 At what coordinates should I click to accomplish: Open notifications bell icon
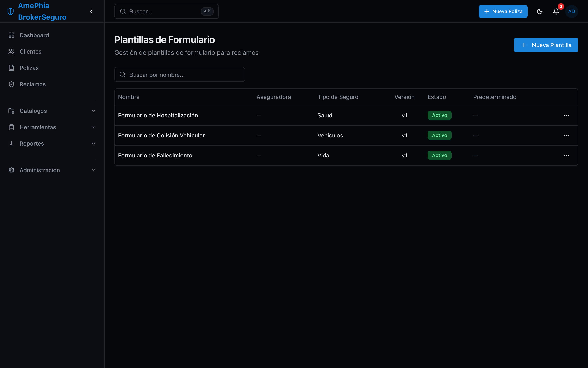coord(556,11)
